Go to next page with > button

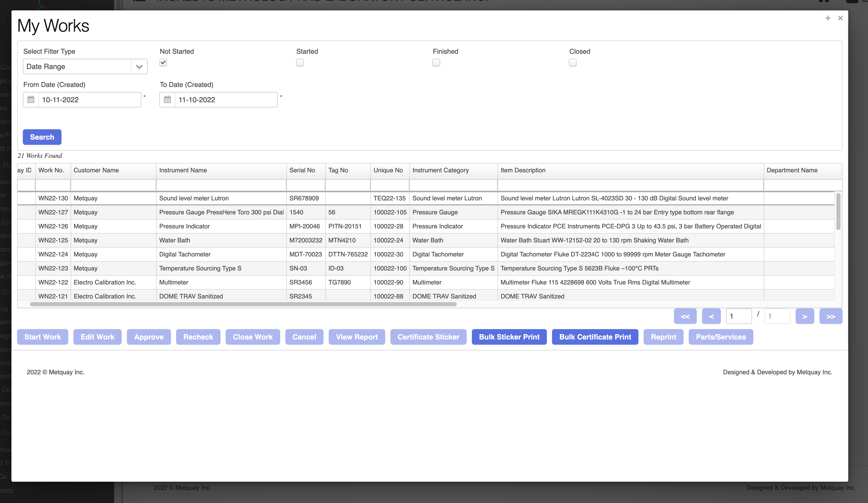(x=805, y=316)
